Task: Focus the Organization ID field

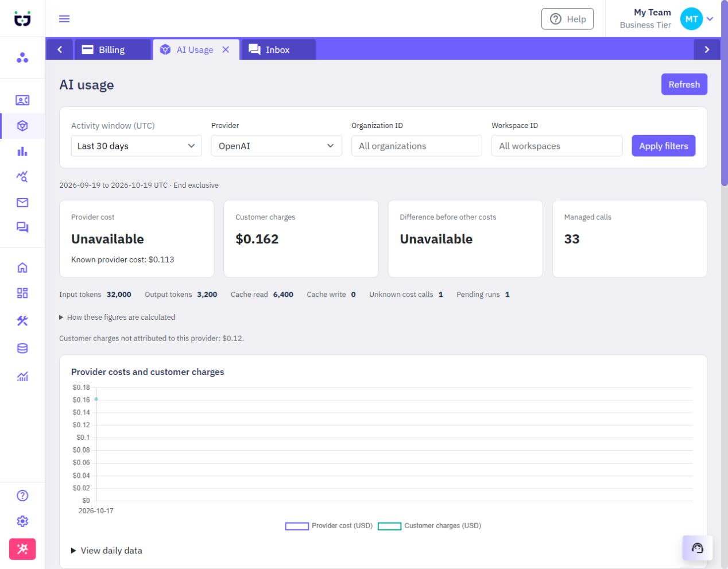Action: (416, 146)
